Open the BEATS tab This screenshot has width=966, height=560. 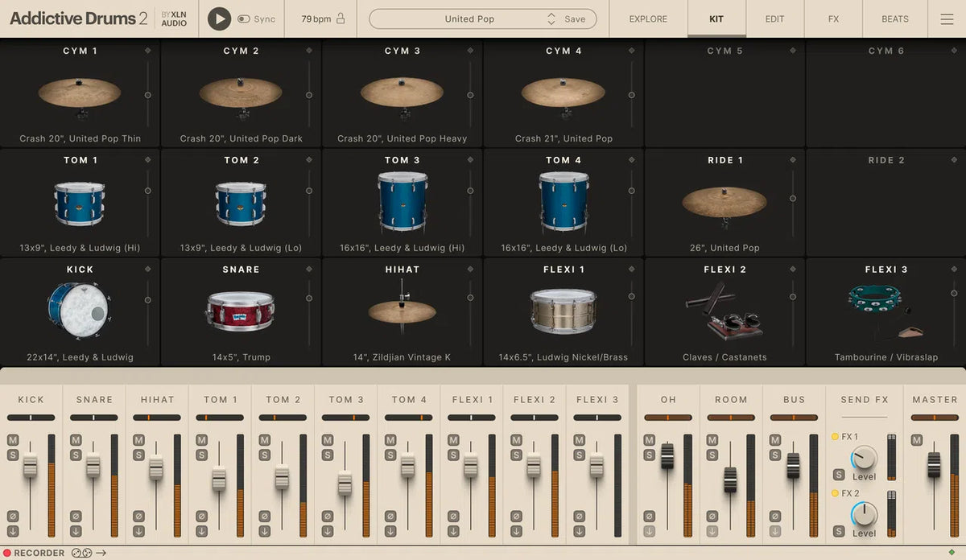[894, 19]
